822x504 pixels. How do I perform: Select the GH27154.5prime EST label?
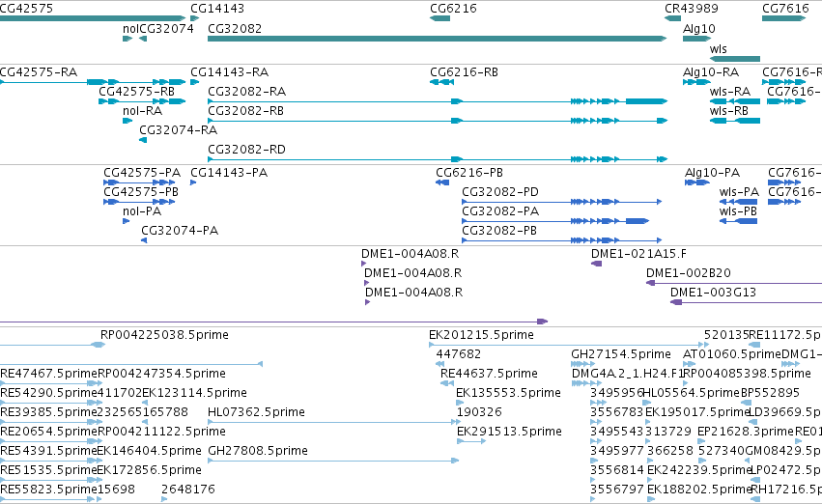click(x=621, y=354)
